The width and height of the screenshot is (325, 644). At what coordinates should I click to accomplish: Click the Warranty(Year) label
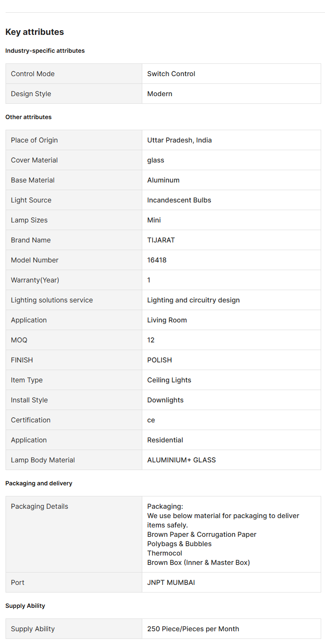35,280
